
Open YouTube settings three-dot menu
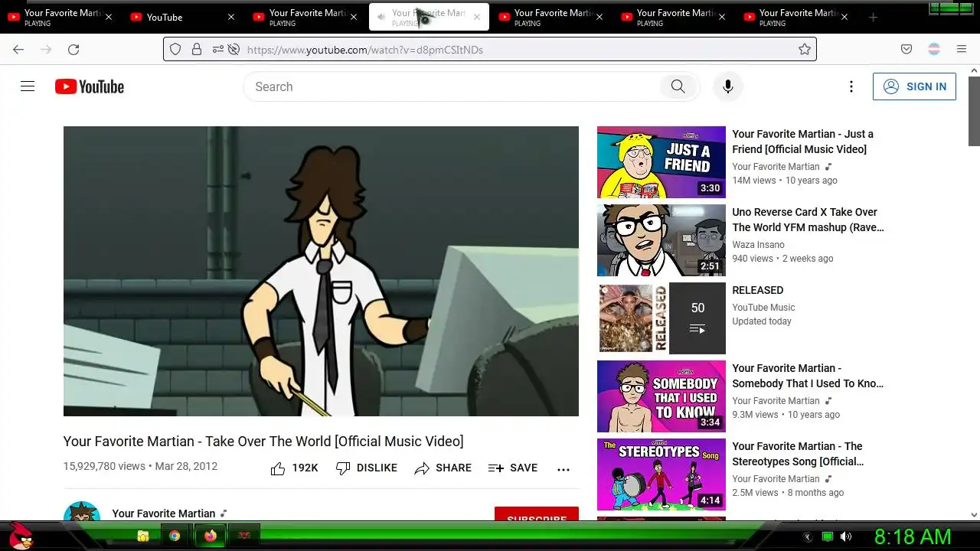tap(851, 86)
